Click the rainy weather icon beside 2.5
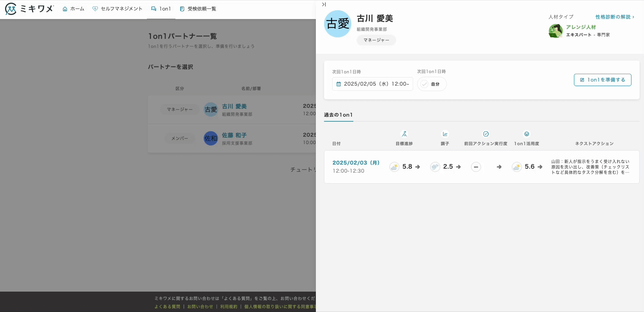Screen dimensions: 644x312 (435, 167)
